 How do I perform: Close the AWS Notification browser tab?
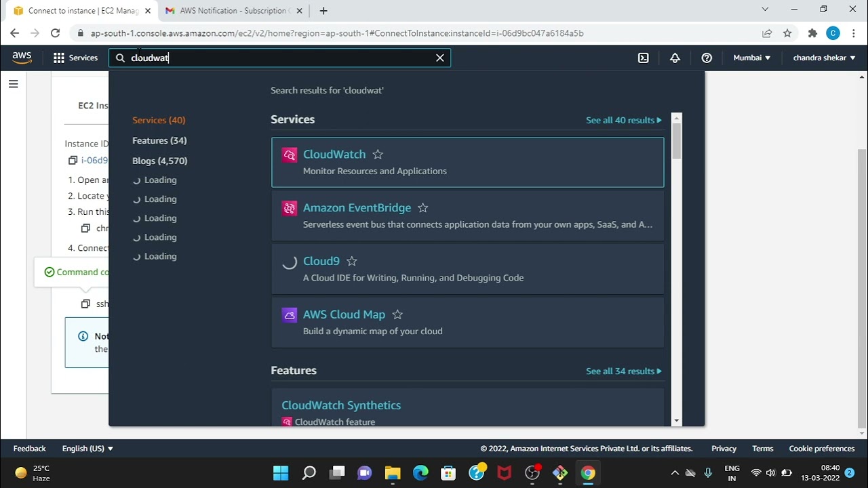[299, 11]
